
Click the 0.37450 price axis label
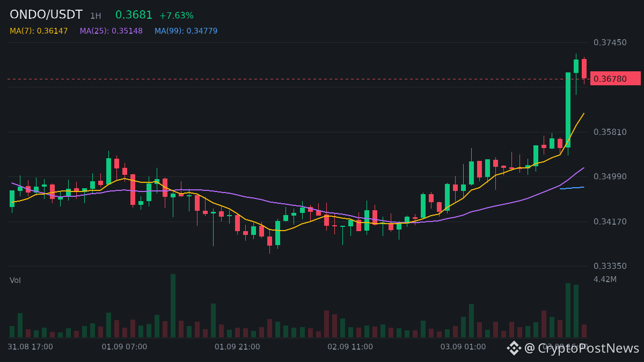(610, 42)
